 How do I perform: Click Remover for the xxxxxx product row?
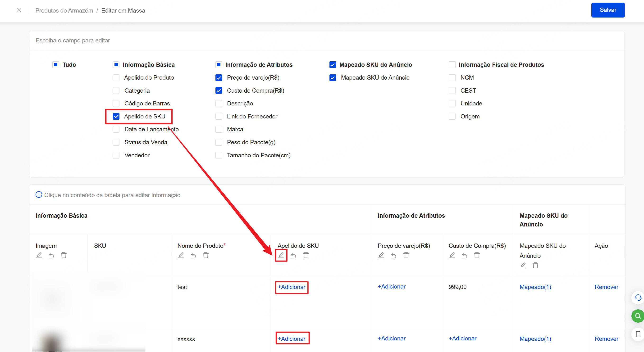606,339
